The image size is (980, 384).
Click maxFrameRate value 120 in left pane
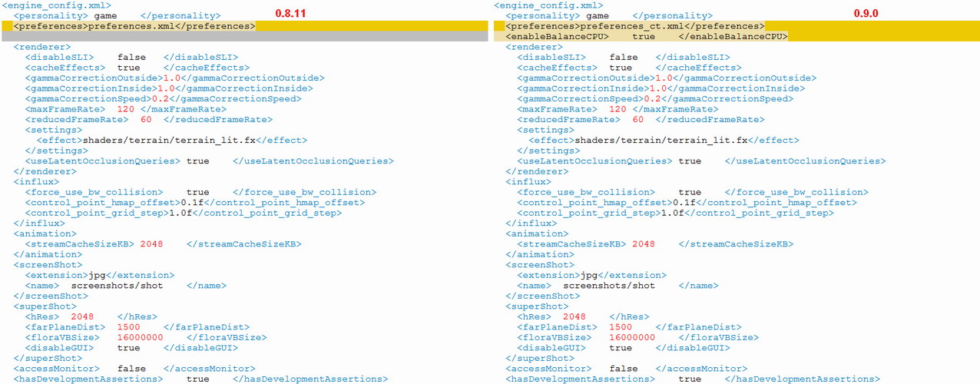tap(125, 109)
